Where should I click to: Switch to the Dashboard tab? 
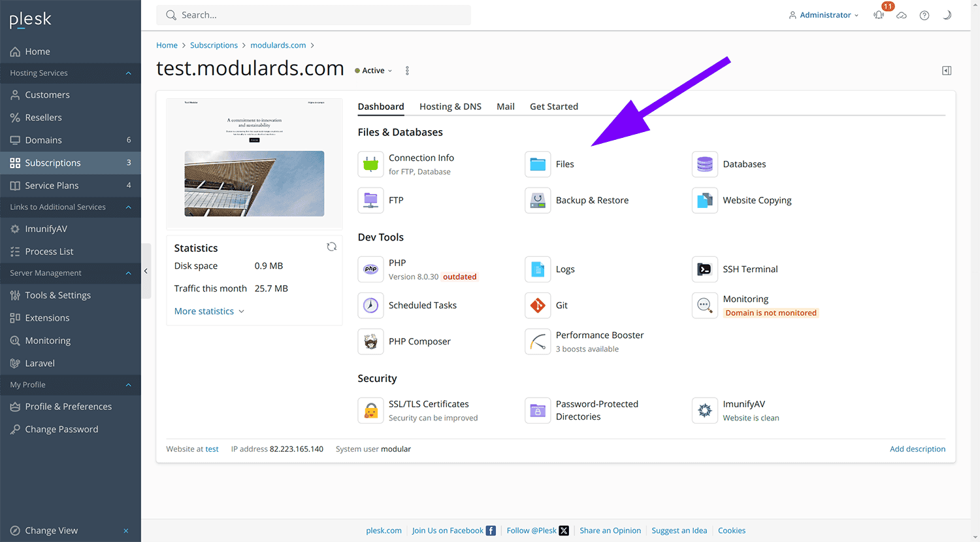click(381, 107)
